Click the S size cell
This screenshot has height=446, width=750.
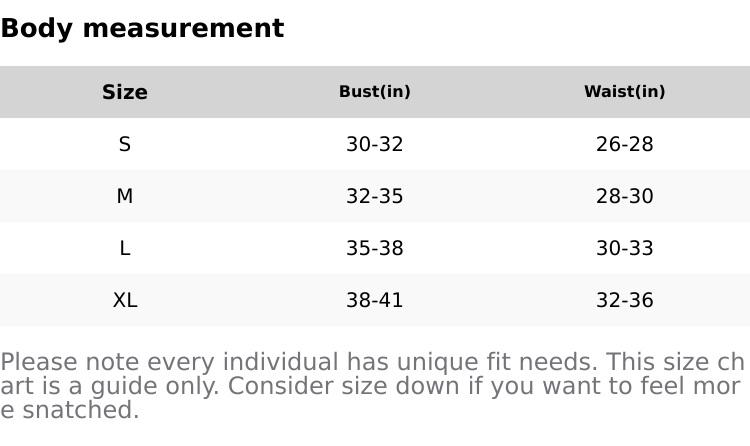[125, 144]
